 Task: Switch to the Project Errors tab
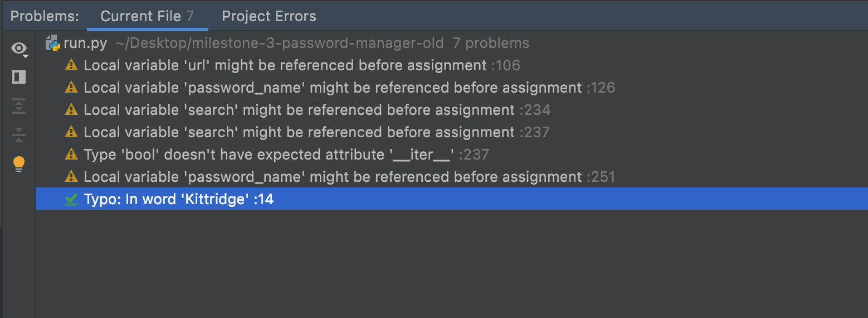(269, 16)
